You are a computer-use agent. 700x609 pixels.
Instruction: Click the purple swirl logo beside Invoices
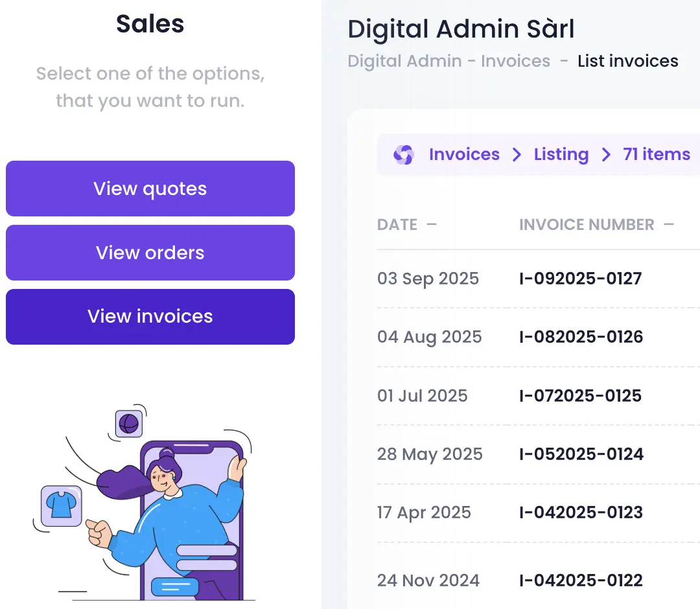click(x=403, y=155)
